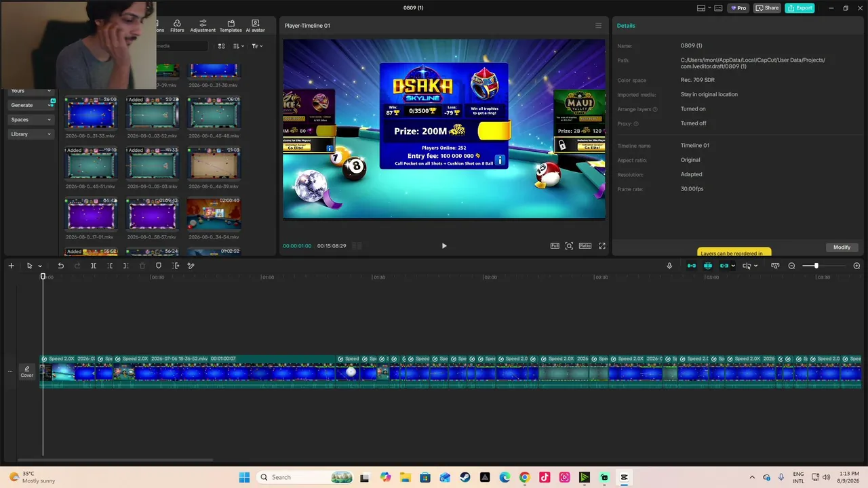Expand the Yours section in sidebar
This screenshot has height=488, width=868.
click(31, 91)
